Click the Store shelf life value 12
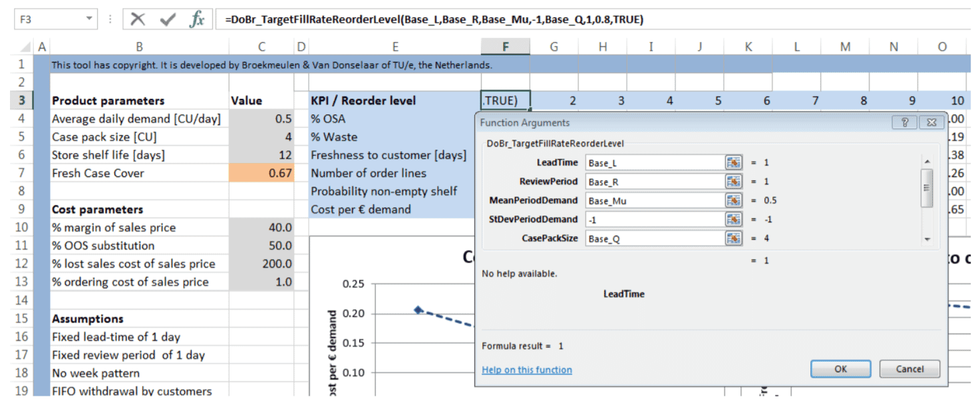The width and height of the screenshot is (980, 405). [261, 155]
